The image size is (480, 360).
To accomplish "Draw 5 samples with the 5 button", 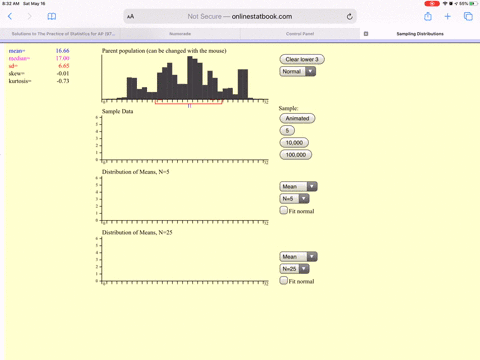I will pos(287,130).
